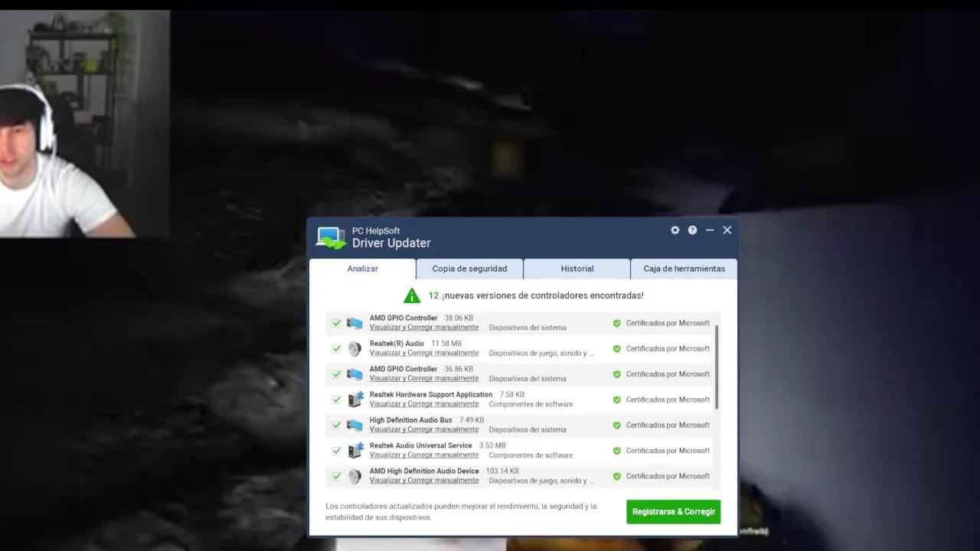
Task: Click the Realtek Hardware Support Application icon
Action: (x=355, y=399)
